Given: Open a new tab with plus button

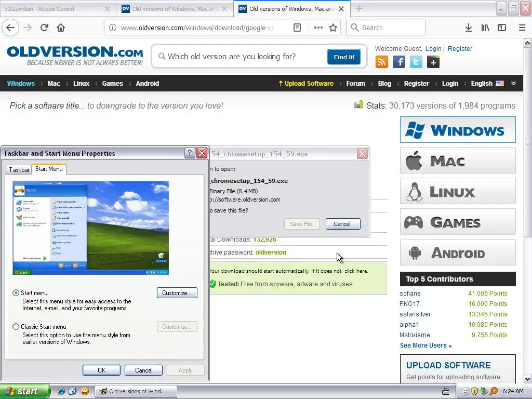Looking at the screenshot, I should pyautogui.click(x=359, y=9).
